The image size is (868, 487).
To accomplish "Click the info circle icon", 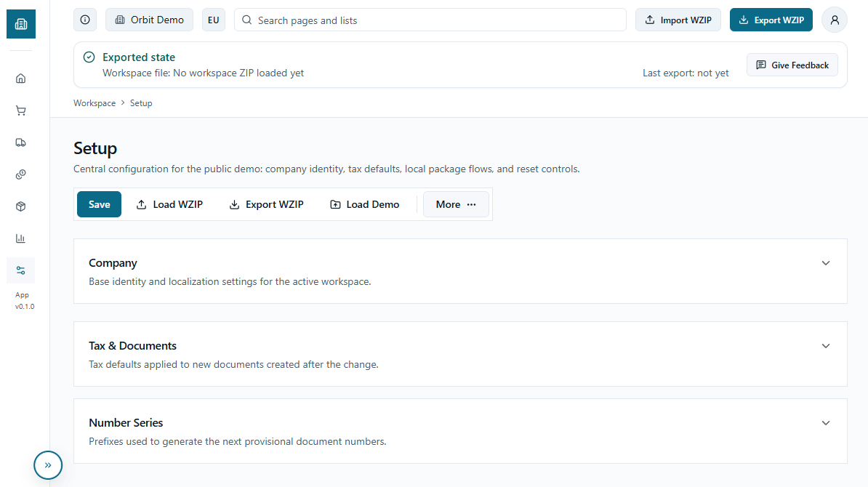I will click(85, 20).
